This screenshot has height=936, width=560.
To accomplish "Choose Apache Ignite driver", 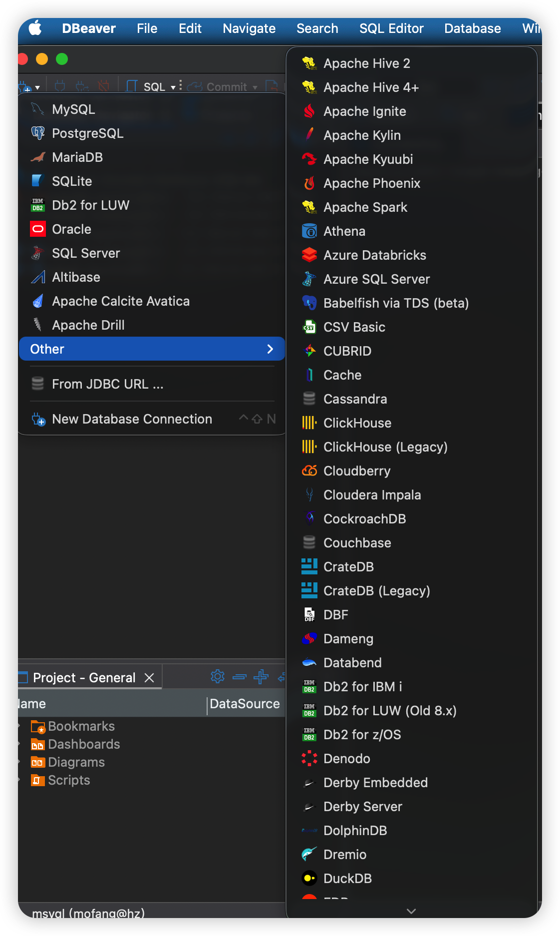I will coord(412,111).
